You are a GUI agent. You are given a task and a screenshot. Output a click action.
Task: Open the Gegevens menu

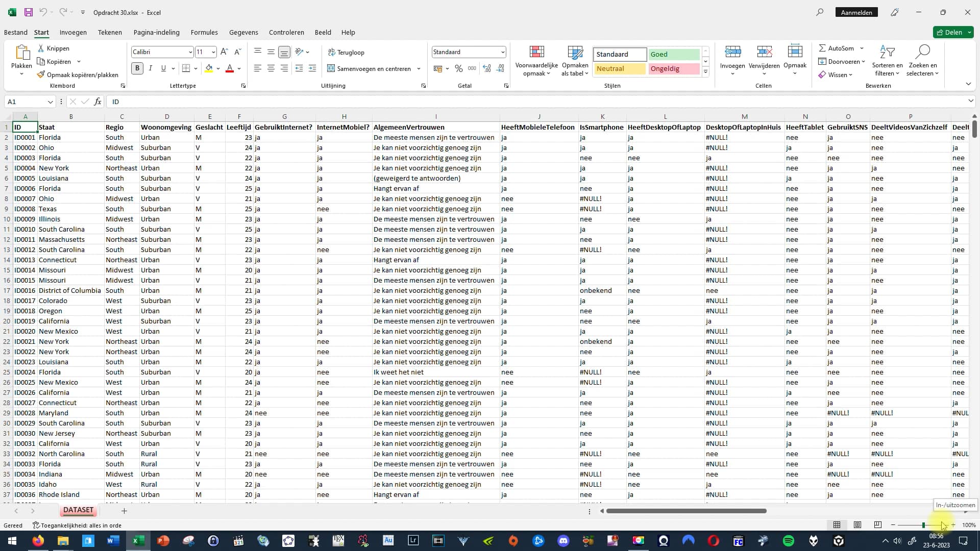point(243,32)
